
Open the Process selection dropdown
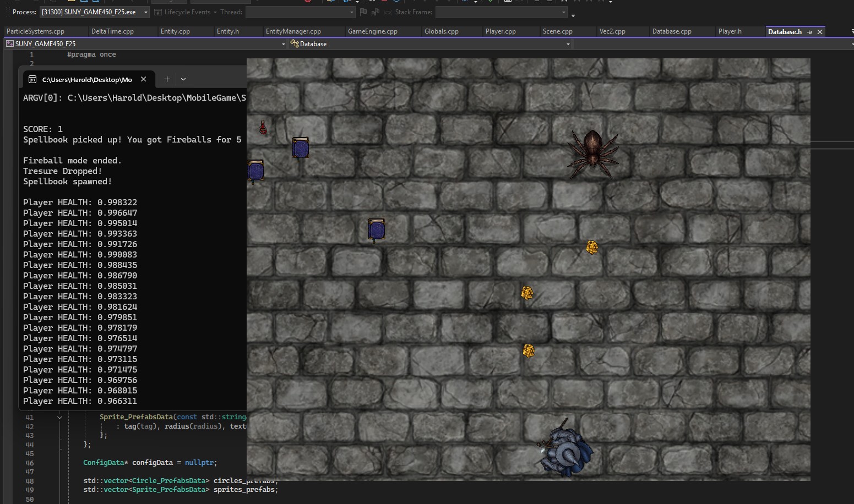[146, 12]
